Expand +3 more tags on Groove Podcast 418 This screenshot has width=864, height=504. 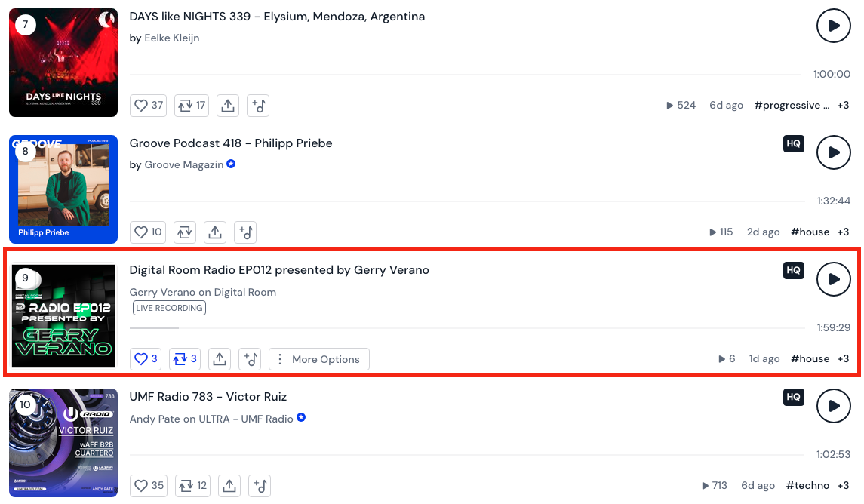[x=843, y=232]
